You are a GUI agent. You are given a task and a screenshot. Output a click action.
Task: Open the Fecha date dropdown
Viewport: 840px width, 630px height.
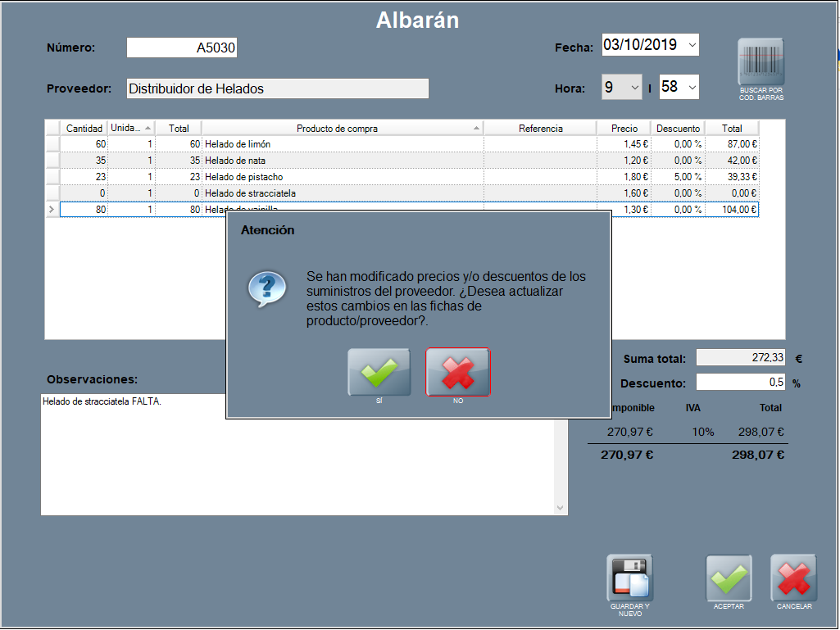pos(692,45)
